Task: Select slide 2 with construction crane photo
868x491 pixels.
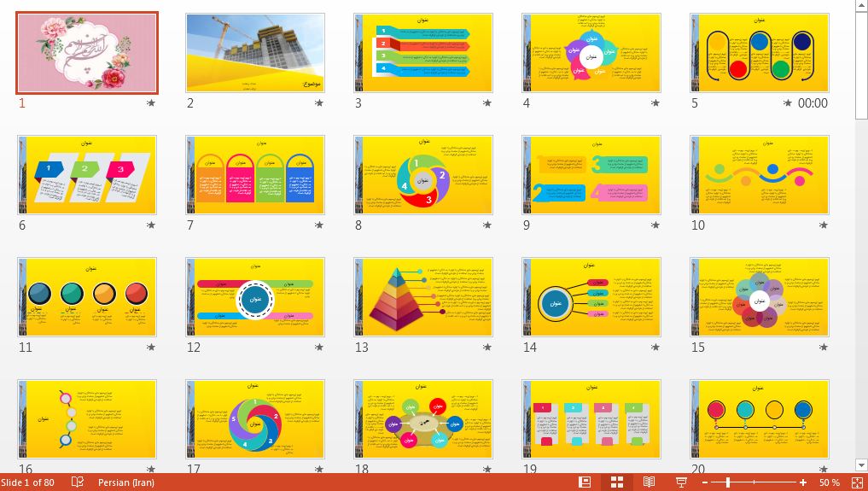Action: coord(255,53)
